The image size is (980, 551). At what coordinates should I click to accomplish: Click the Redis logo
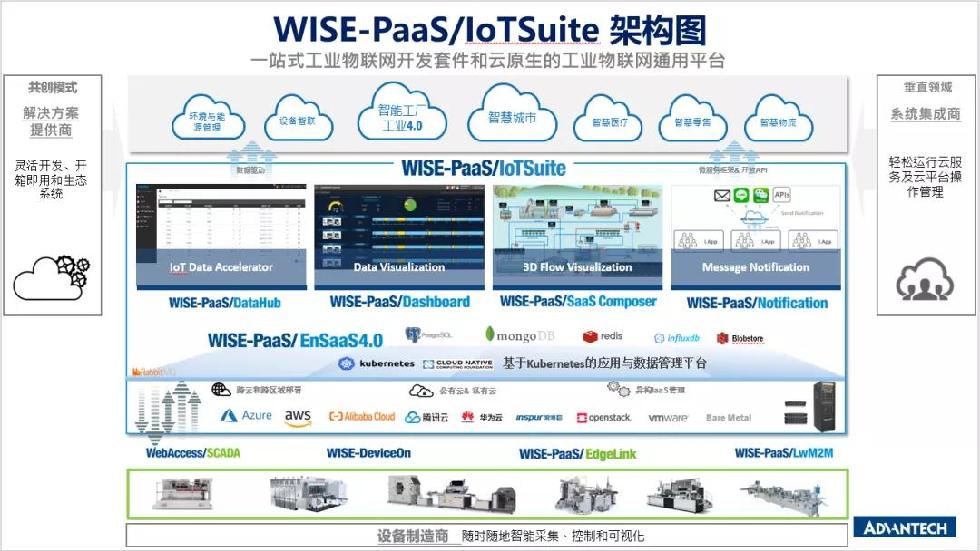[x=604, y=337]
